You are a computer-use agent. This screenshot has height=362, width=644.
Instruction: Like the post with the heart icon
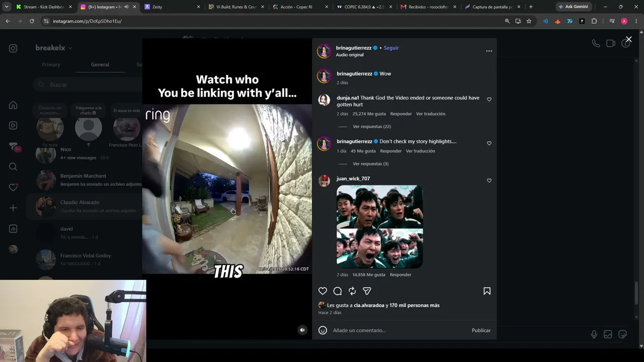[x=323, y=291]
